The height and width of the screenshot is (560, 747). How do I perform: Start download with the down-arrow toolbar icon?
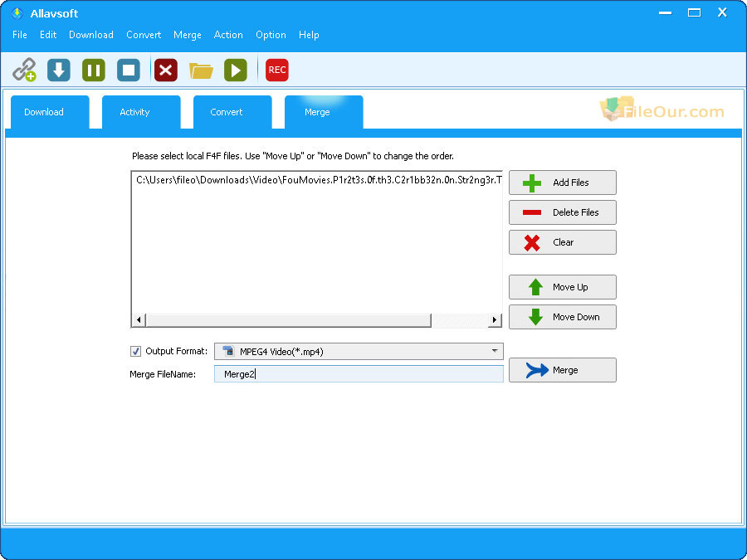59,70
